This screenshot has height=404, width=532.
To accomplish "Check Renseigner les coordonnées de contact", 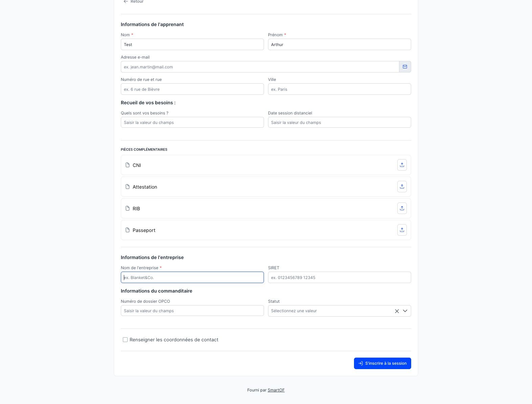I will (x=125, y=340).
